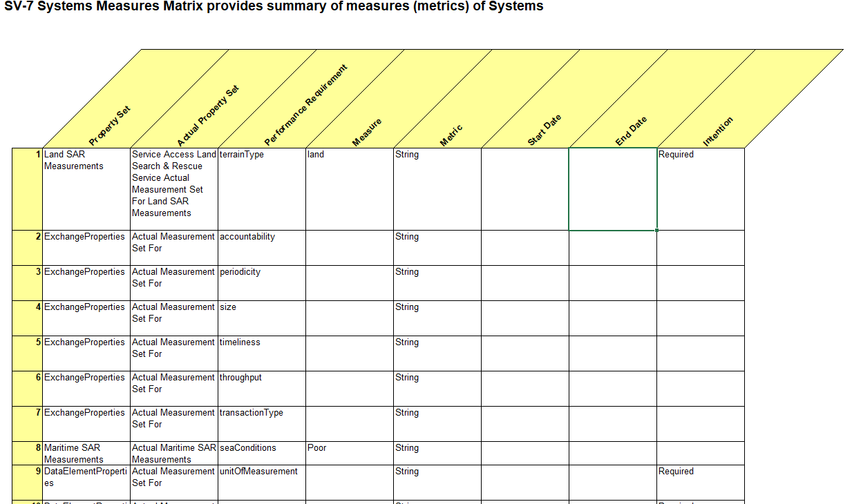Select String in the timeliness row

(x=437, y=353)
